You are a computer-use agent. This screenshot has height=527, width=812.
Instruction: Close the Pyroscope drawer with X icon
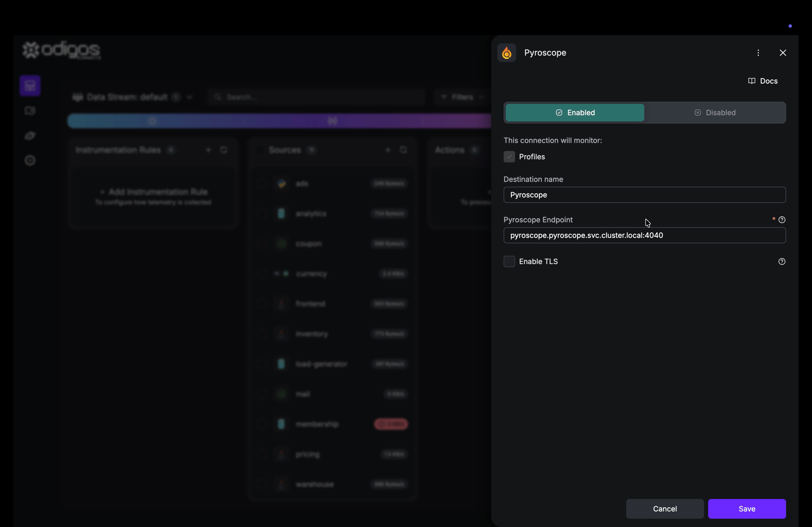click(783, 53)
